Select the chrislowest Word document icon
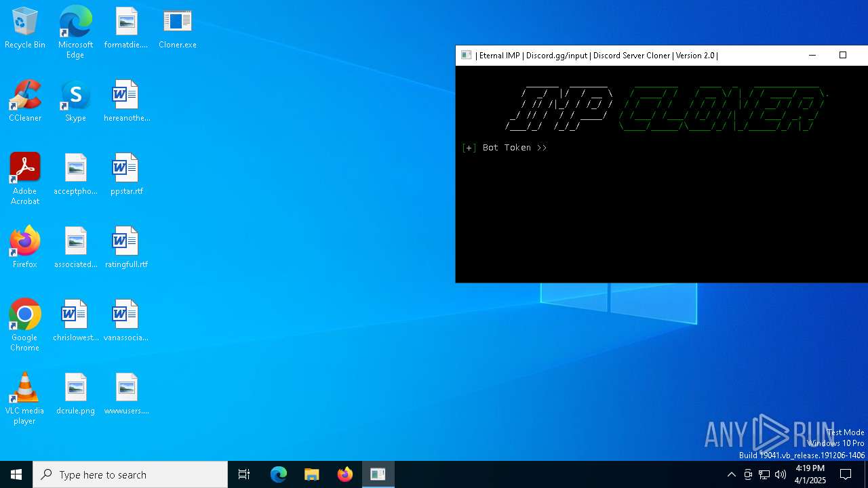 click(x=75, y=321)
